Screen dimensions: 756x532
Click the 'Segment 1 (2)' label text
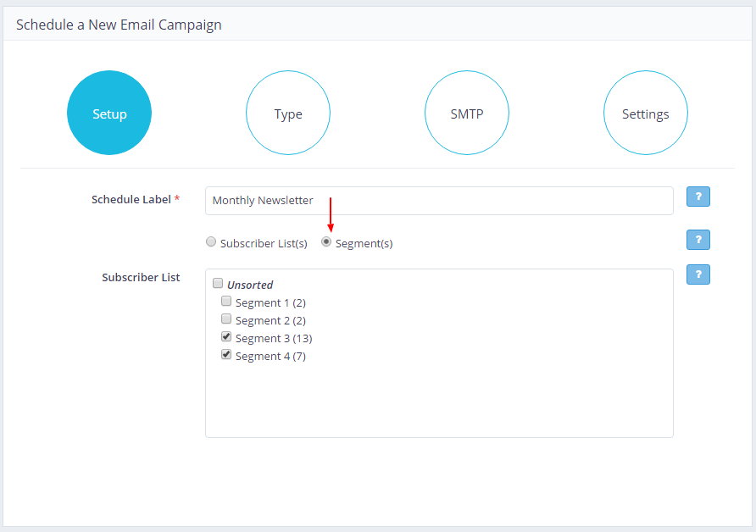point(270,303)
